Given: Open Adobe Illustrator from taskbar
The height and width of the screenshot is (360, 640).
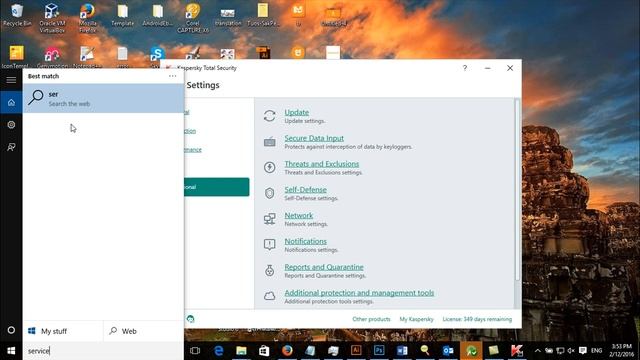Looking at the screenshot, I should coord(356,351).
